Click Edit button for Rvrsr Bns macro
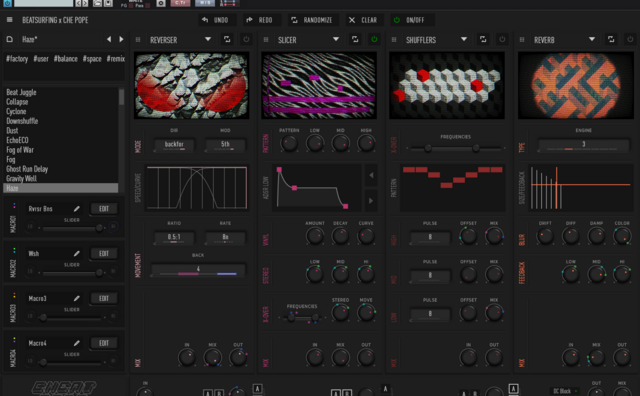 [x=104, y=209]
